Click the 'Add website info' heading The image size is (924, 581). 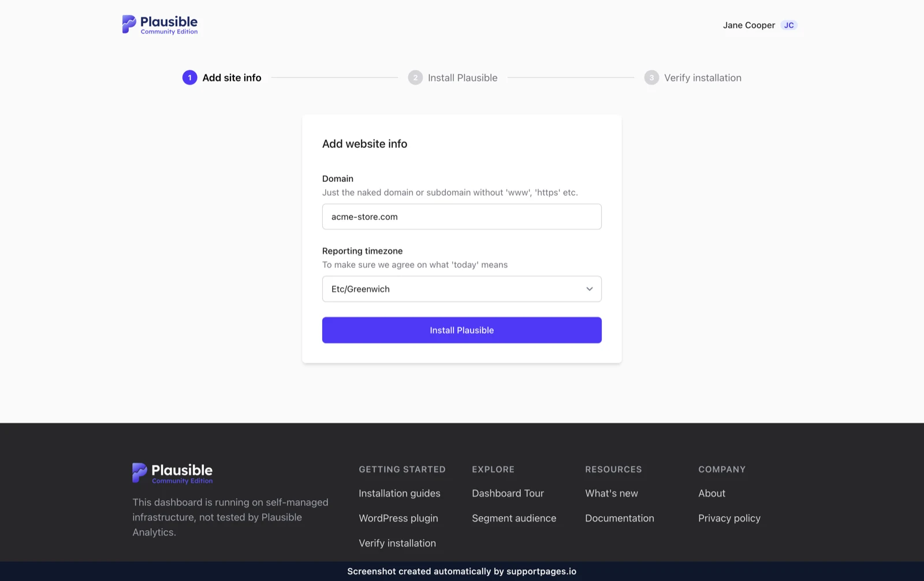(x=364, y=144)
